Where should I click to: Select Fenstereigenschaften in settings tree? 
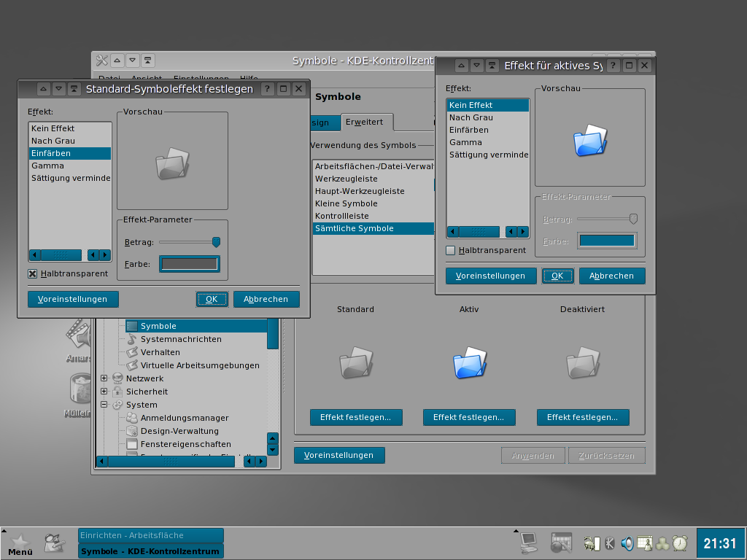[186, 444]
